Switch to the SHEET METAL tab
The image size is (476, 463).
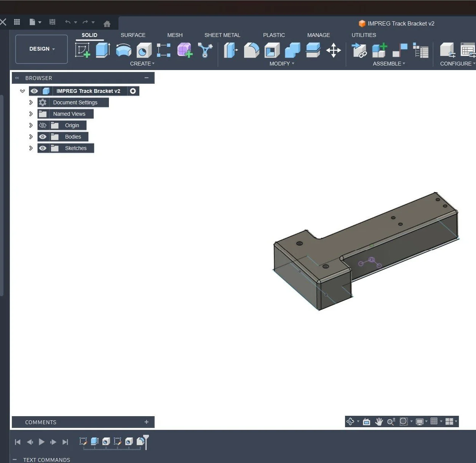tap(222, 35)
